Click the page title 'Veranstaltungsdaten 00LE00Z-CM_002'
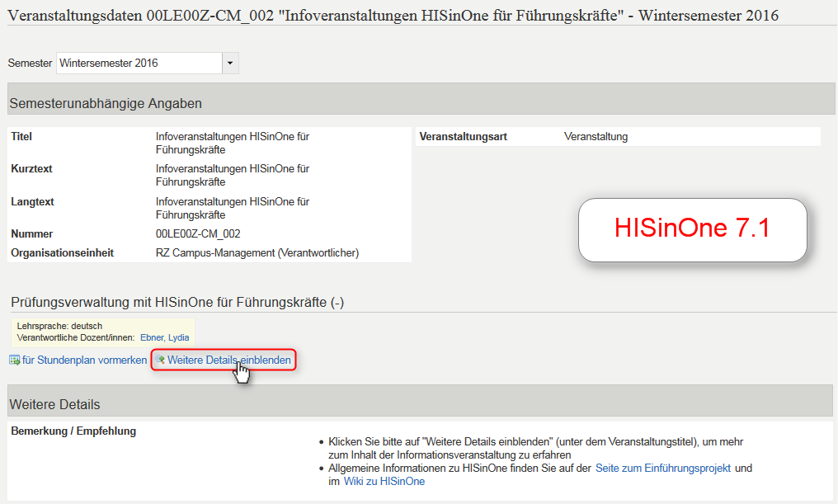The image size is (838, 504). (x=141, y=16)
